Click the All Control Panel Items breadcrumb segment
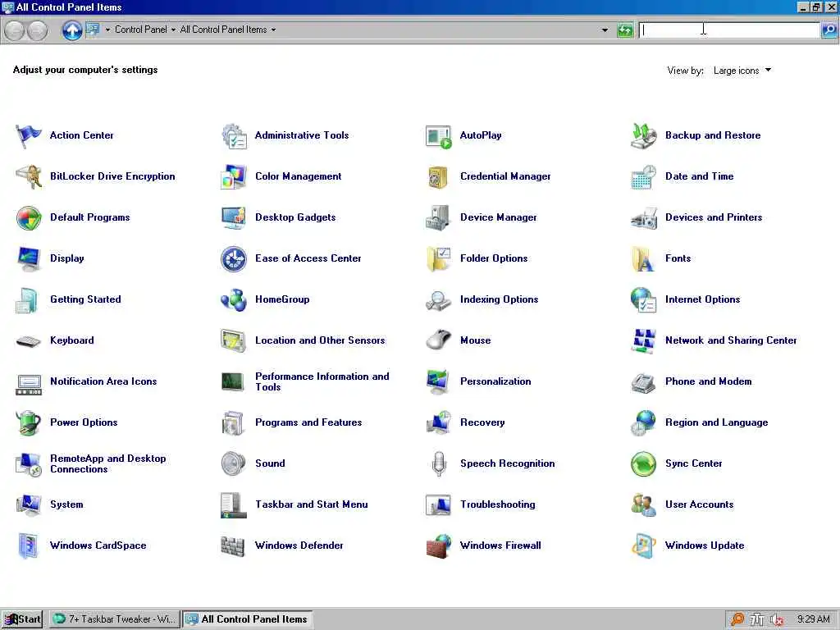Screen dimensions: 840x630 pos(223,30)
